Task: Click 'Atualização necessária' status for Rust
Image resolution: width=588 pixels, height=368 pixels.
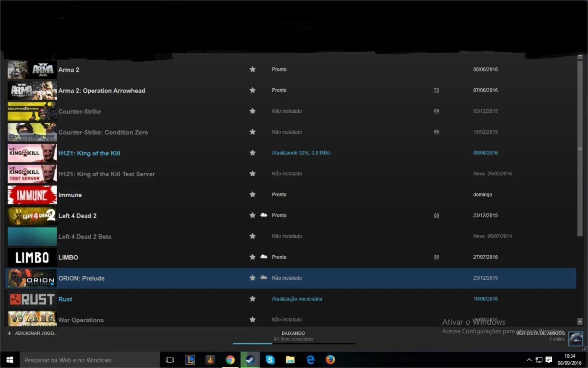Action: [x=297, y=299]
